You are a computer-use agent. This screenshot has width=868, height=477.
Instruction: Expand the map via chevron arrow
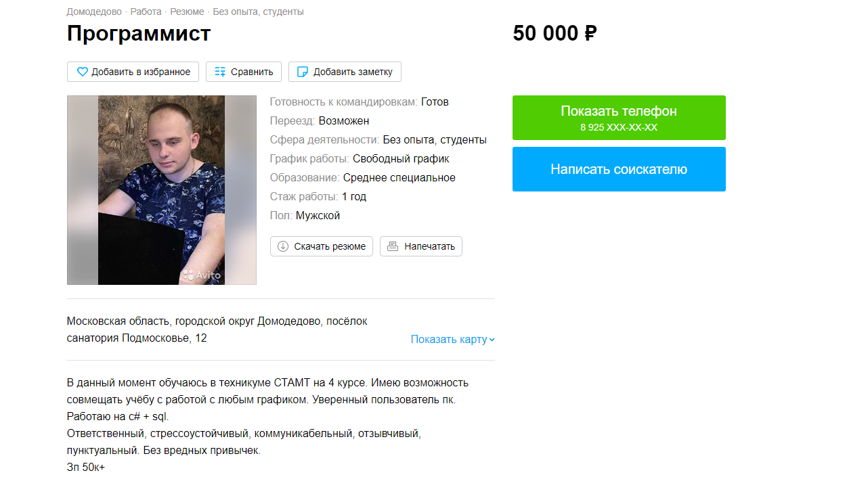coord(492,340)
